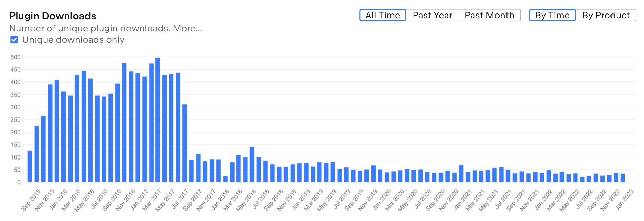The height and width of the screenshot is (221, 644).
Task: Switch to the Past Year tab
Action: point(432,15)
